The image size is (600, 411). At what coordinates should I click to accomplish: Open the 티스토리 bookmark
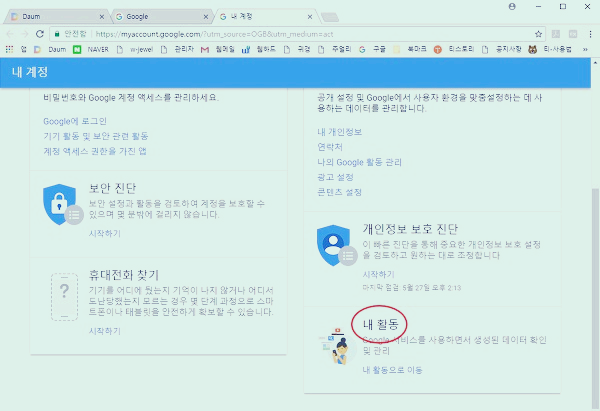coord(454,49)
